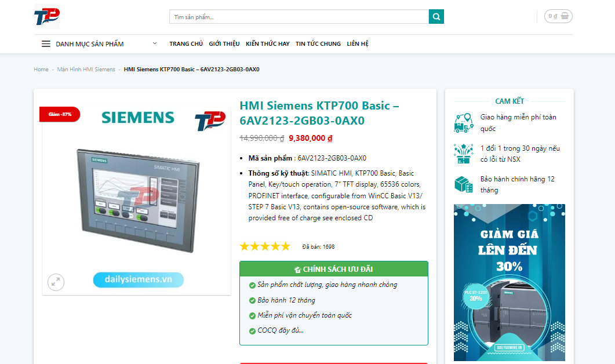615x364 pixels.
Task: Open Kiến Thức Hay menu item
Action: coord(267,44)
